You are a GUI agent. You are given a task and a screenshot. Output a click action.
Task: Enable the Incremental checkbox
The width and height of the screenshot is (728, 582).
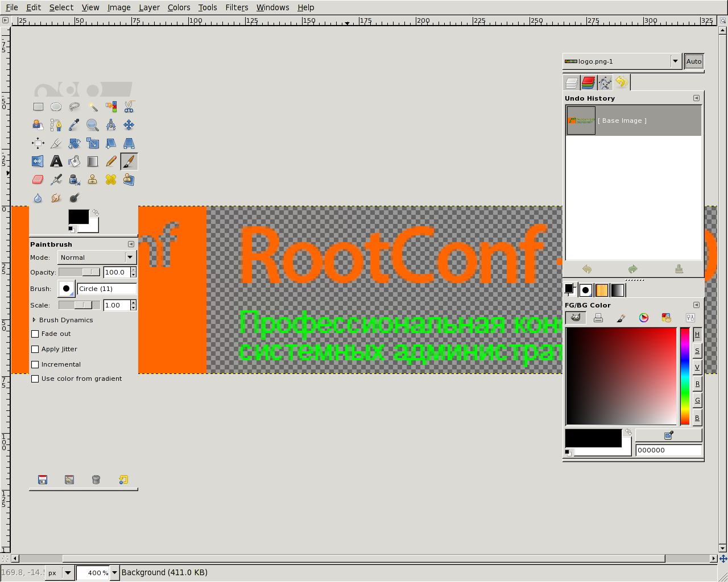coord(35,364)
